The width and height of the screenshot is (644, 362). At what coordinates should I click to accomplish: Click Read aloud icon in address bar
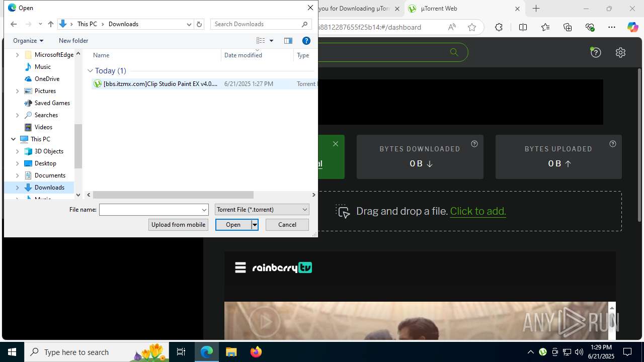pos(452,27)
